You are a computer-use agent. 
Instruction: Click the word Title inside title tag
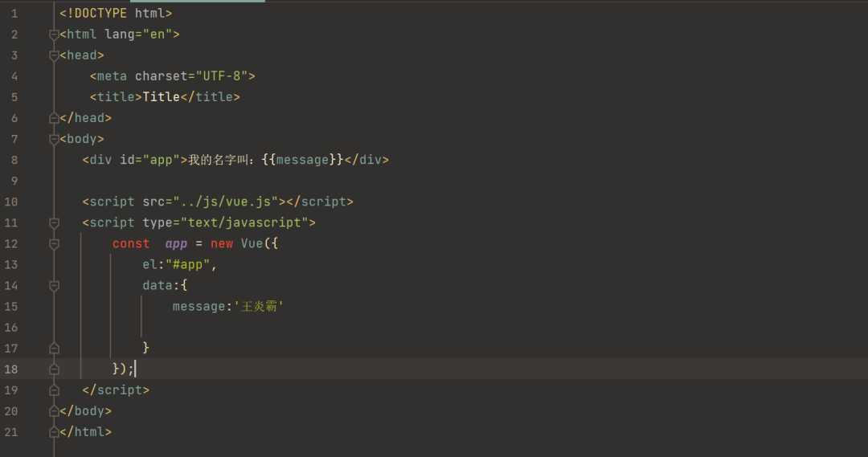click(x=161, y=97)
